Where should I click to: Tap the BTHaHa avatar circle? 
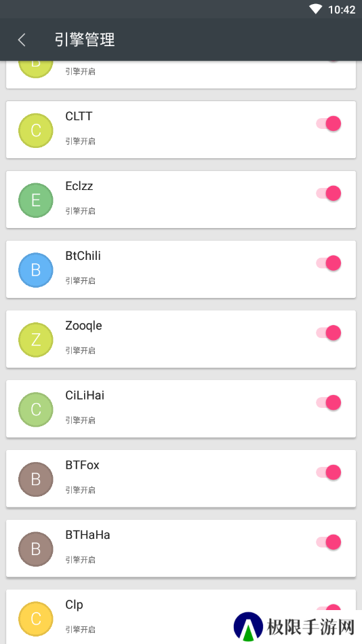point(36,550)
